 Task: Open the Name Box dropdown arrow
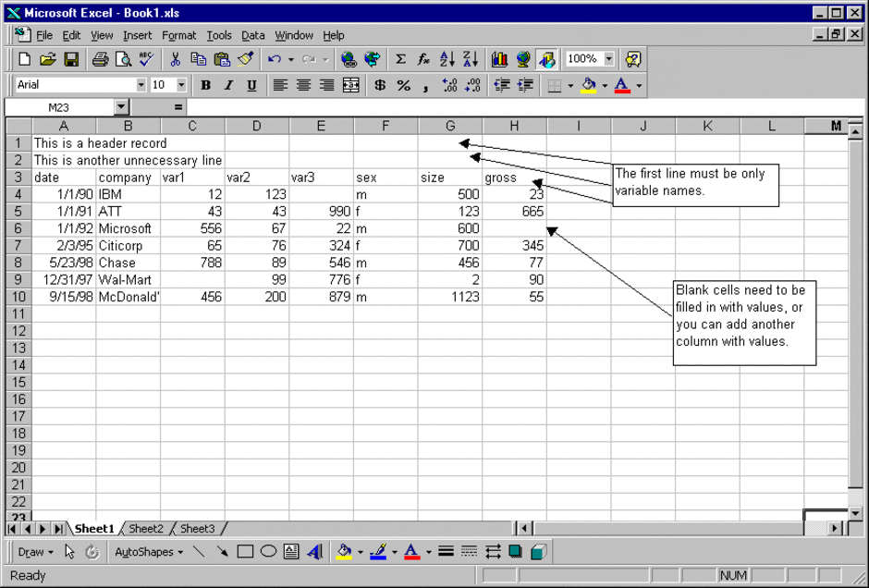[121, 107]
